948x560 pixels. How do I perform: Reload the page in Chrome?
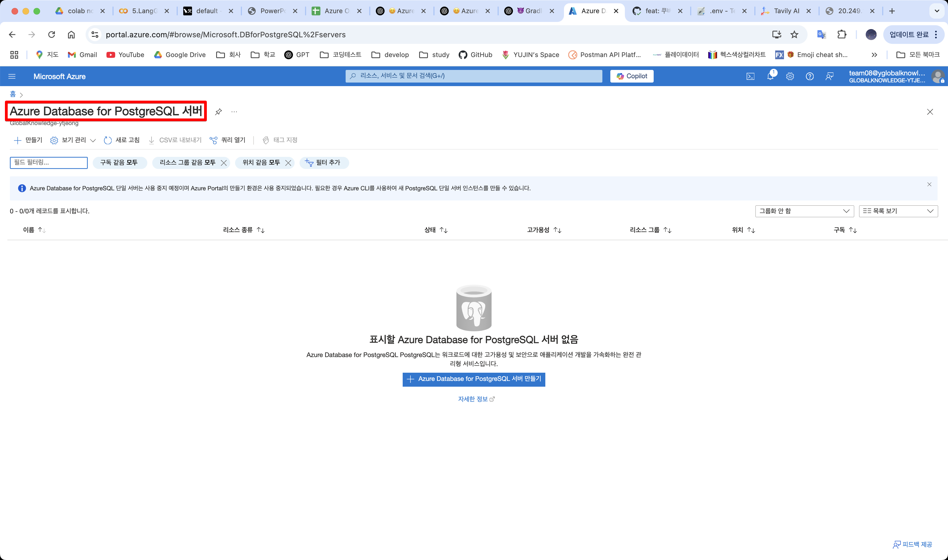click(x=51, y=35)
